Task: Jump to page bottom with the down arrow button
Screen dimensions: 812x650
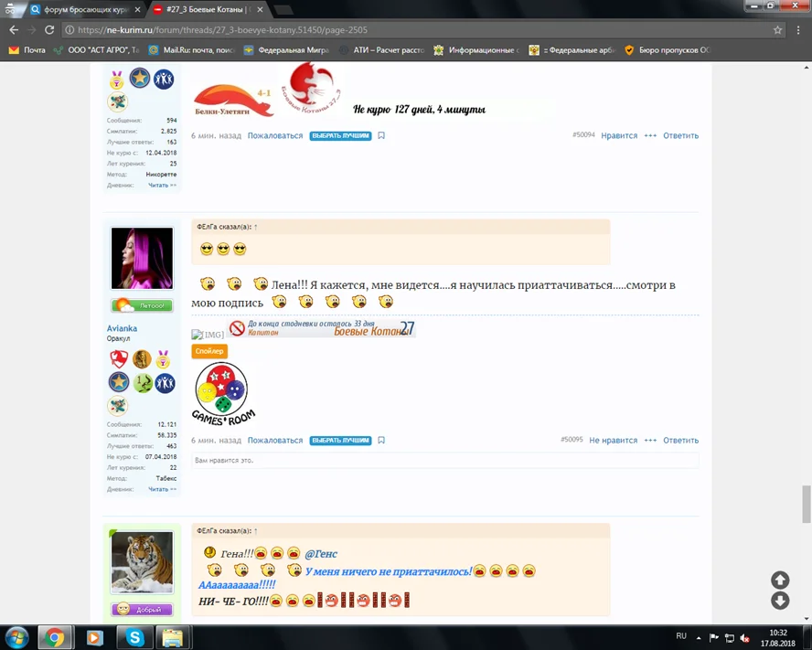Action: point(780,601)
